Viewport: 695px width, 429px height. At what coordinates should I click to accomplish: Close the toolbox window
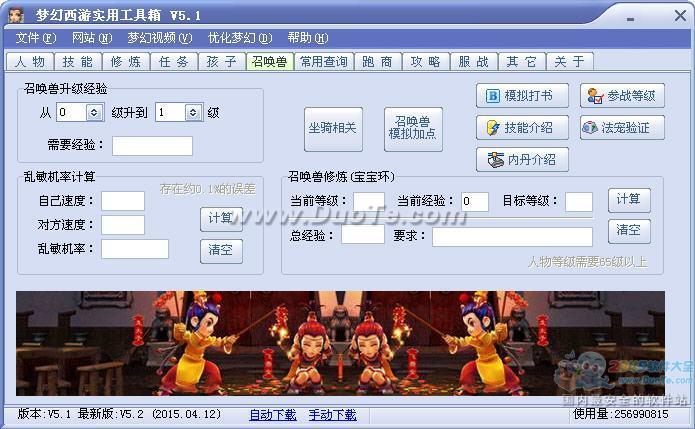[680, 16]
